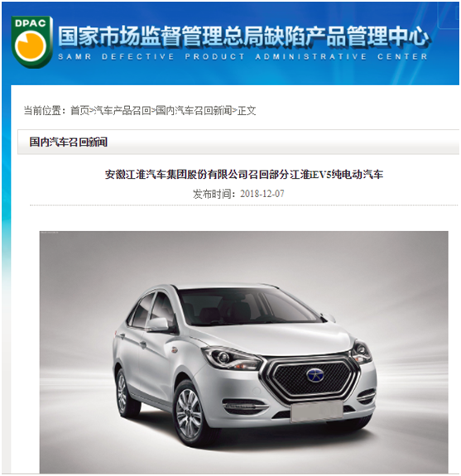Click the orange circle in DPAC logo

pos(31,46)
